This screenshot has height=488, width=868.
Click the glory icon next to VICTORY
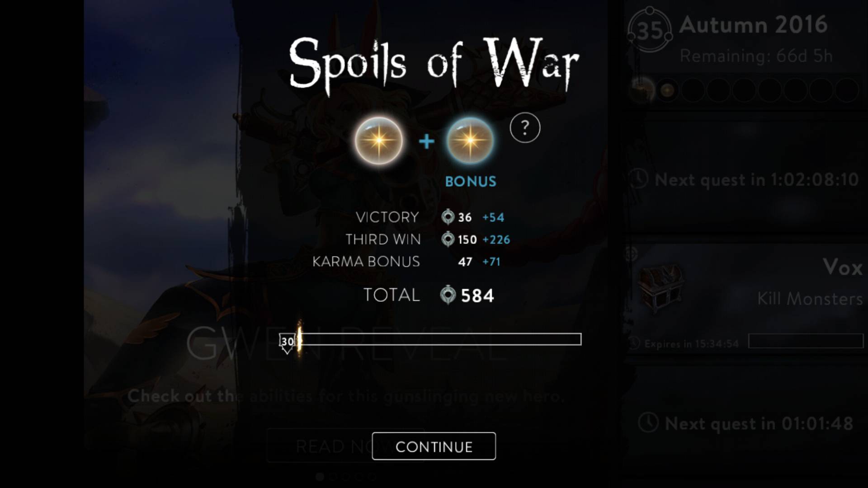tap(448, 217)
